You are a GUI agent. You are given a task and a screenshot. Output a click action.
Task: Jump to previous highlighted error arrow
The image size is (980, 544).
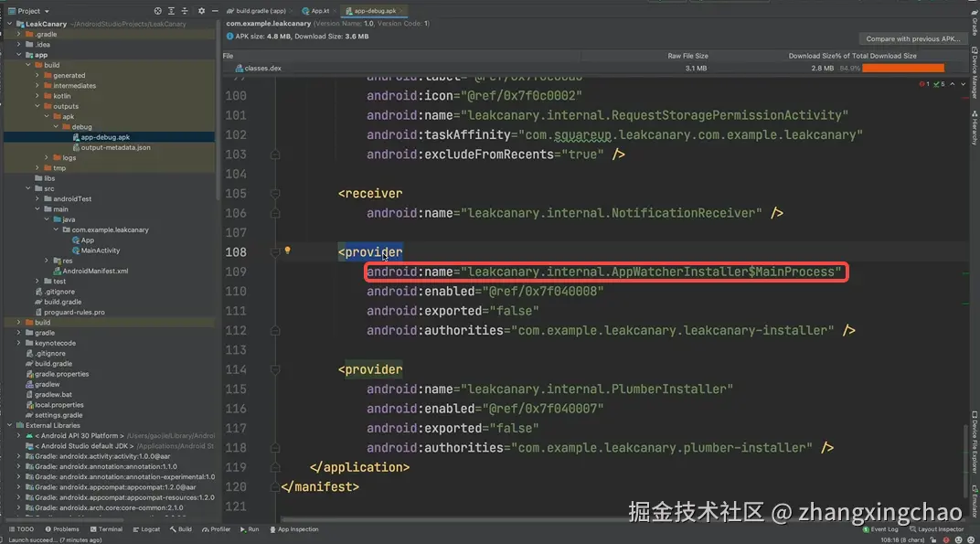pyautogui.click(x=953, y=84)
